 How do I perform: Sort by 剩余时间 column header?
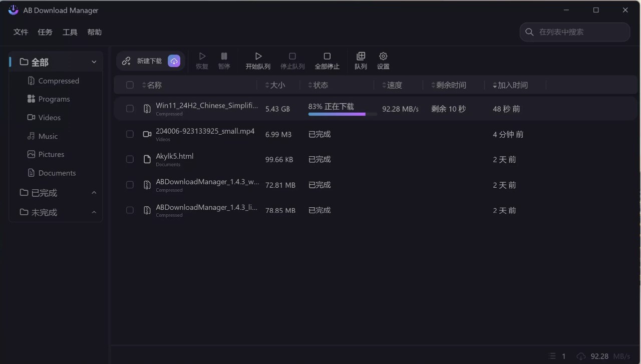(448, 85)
